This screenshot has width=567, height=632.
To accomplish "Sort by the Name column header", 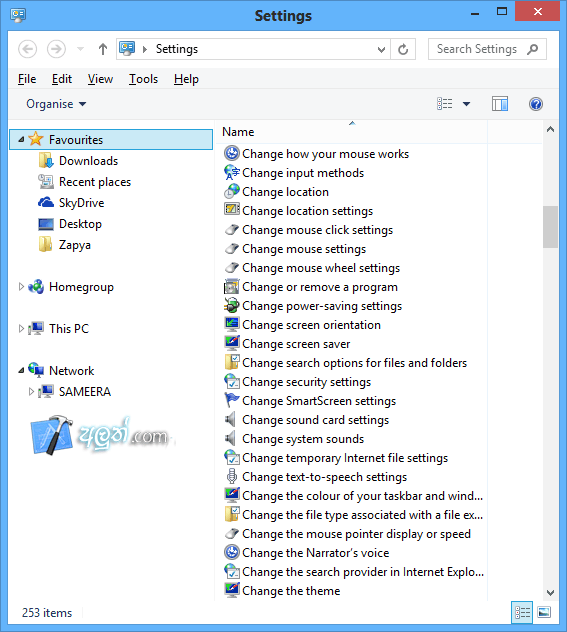I will coord(353,132).
